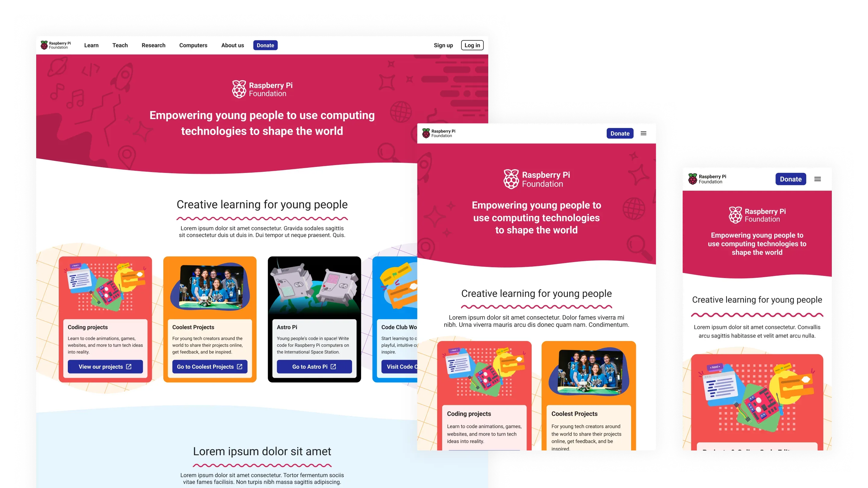Viewport: 868px width, 488px height.
Task: Click the Teach navigation link
Action: tap(120, 45)
